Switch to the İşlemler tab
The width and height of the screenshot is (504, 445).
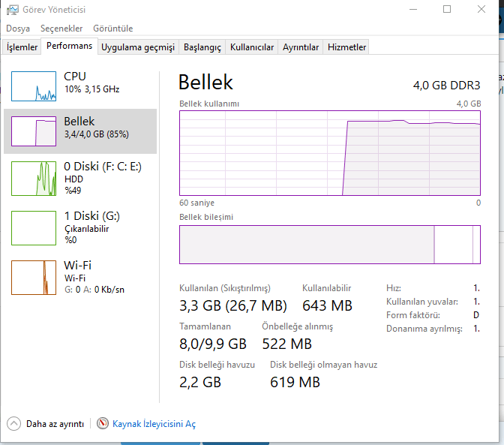22,47
